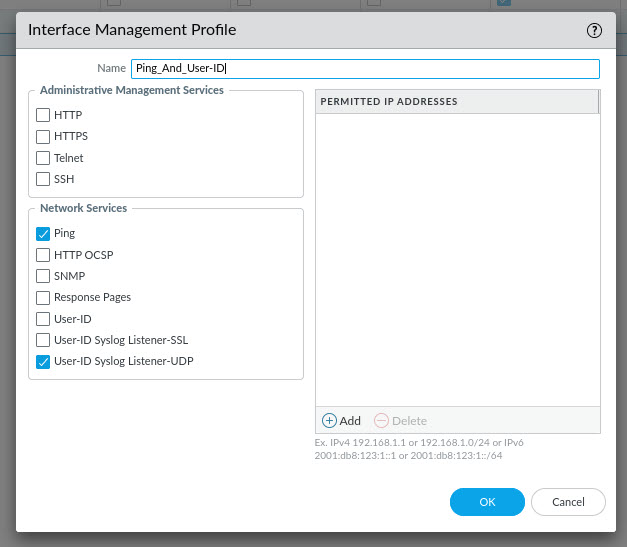Click the Permitted IP Addresses column header

tap(457, 102)
